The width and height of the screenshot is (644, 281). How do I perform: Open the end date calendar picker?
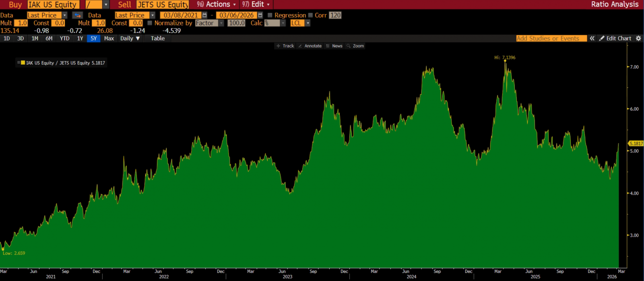pos(260,15)
